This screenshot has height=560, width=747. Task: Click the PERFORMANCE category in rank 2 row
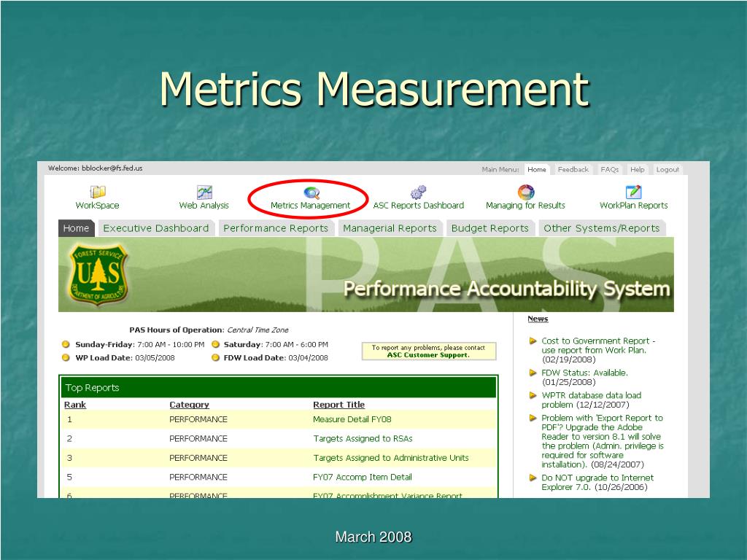(198, 438)
